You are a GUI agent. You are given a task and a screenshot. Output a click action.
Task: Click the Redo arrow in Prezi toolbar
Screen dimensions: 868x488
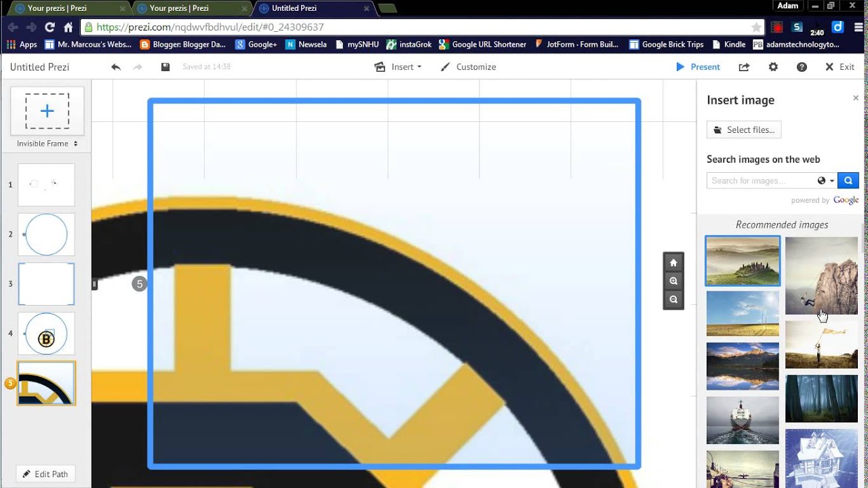tap(138, 67)
